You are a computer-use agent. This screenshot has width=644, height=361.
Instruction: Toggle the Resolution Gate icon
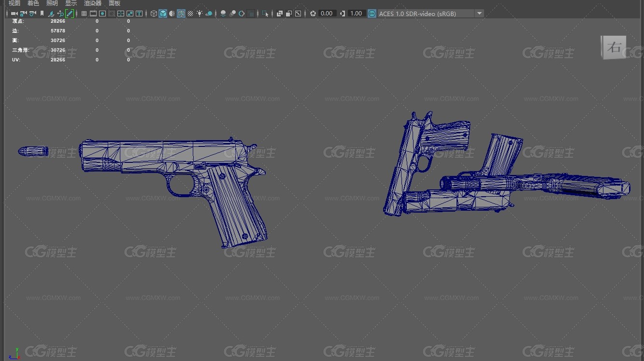point(102,14)
